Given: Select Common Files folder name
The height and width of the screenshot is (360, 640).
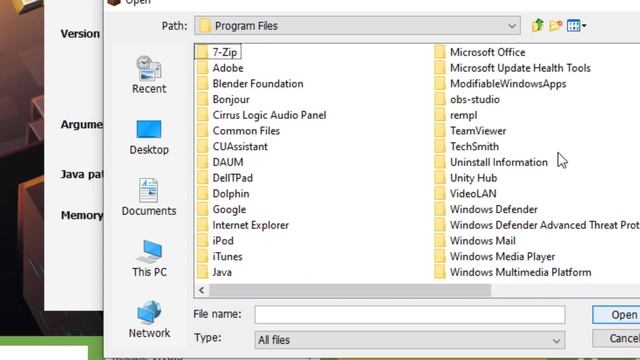Looking at the screenshot, I should tap(246, 131).
